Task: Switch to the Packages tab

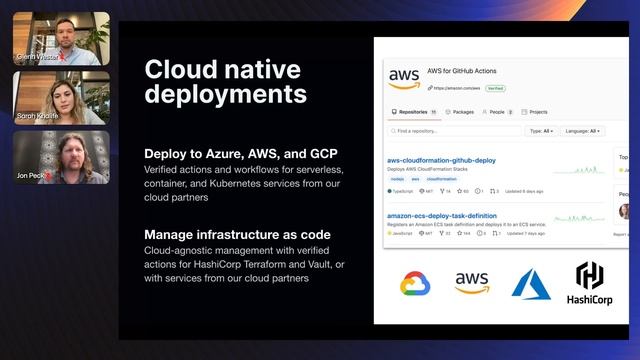Action: click(x=460, y=112)
